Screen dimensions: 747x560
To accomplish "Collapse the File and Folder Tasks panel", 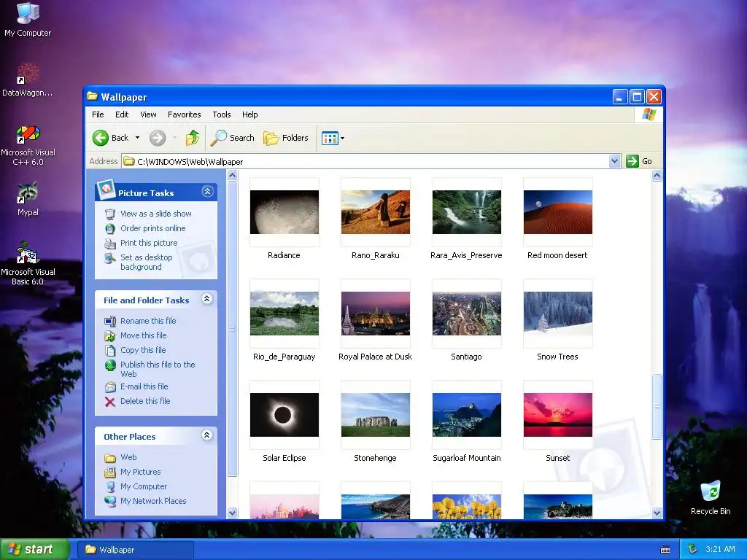I will tap(206, 299).
